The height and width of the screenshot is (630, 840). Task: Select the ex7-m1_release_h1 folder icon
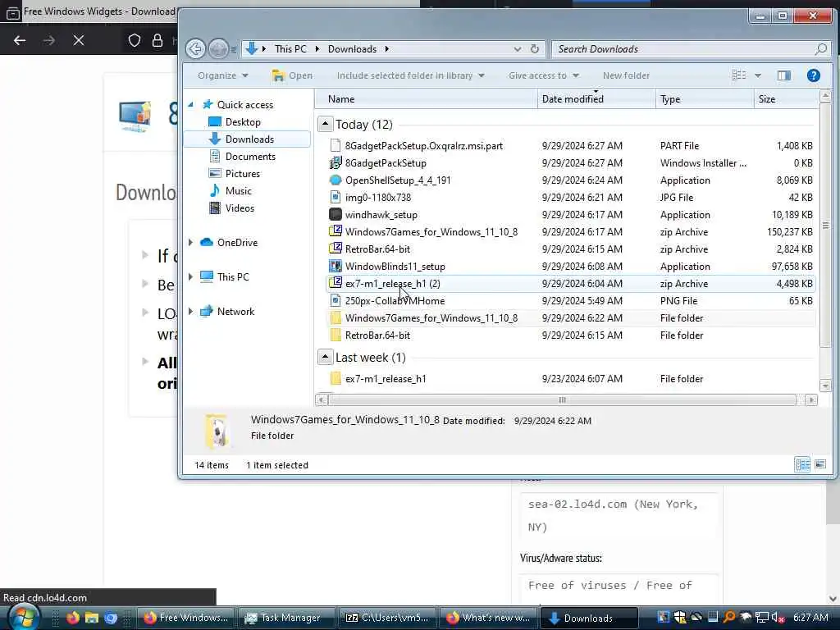336,379
